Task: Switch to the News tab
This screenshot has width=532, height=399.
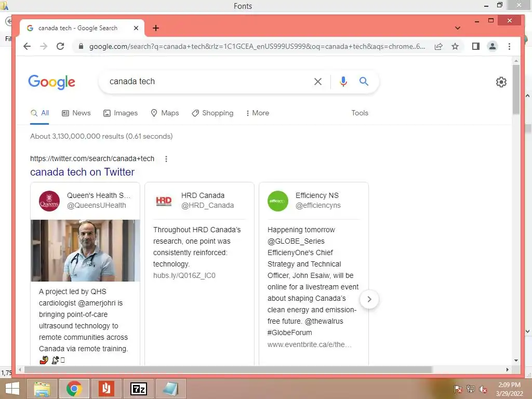Action: coord(76,113)
